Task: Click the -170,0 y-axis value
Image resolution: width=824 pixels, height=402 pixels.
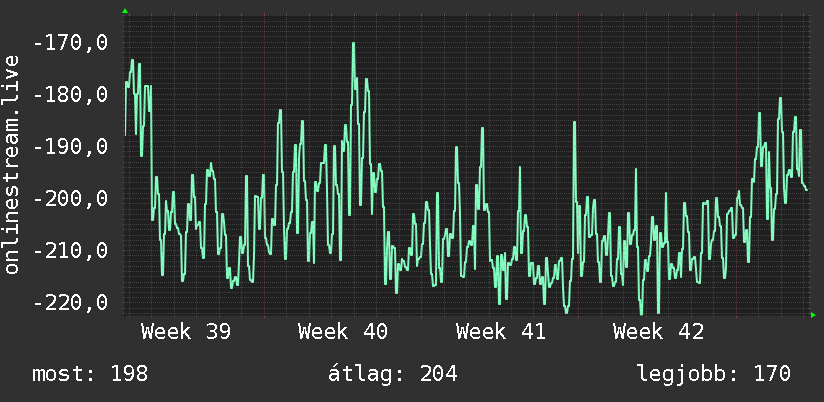Action: (x=70, y=43)
